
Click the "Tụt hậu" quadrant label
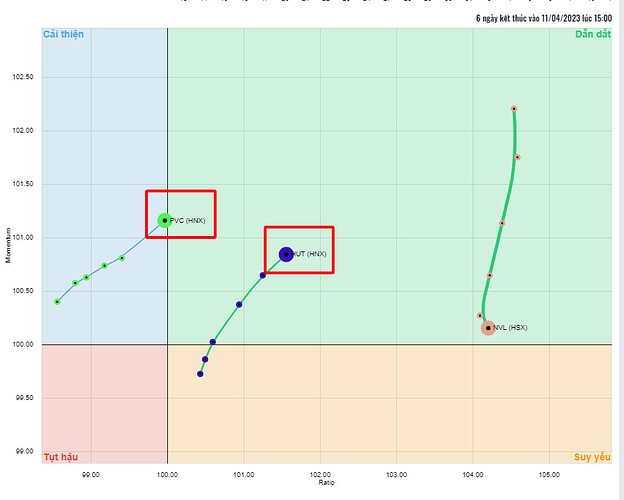[x=61, y=457]
